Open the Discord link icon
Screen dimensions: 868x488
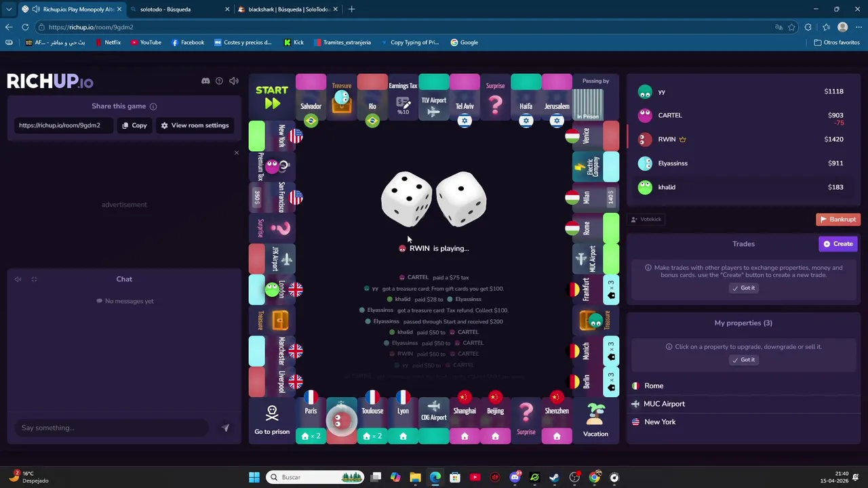(205, 81)
